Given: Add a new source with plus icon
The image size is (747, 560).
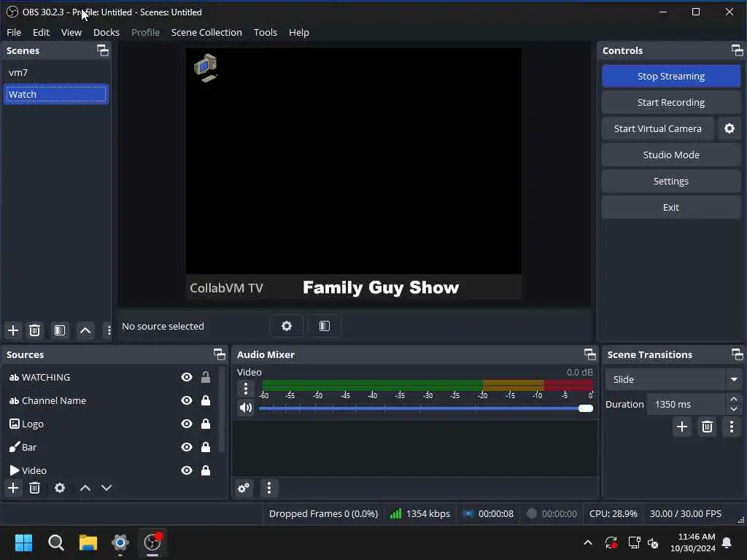Looking at the screenshot, I should [13, 488].
